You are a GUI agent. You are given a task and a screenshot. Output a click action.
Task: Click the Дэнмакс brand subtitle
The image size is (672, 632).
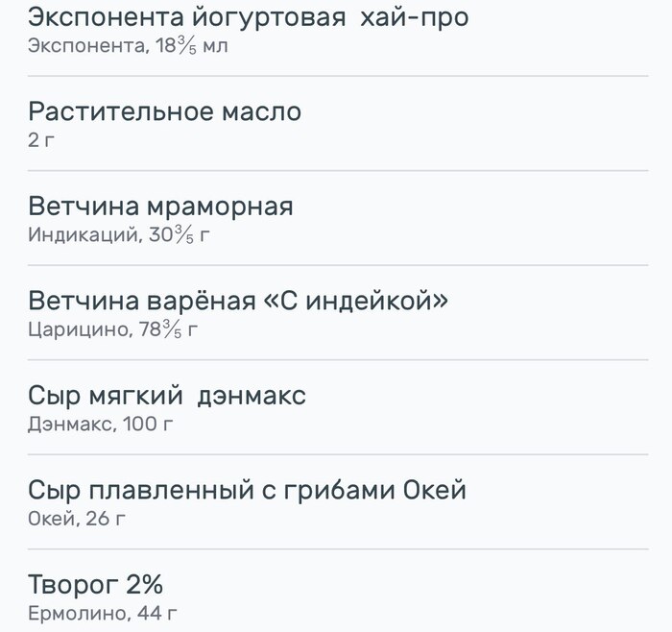tap(71, 424)
